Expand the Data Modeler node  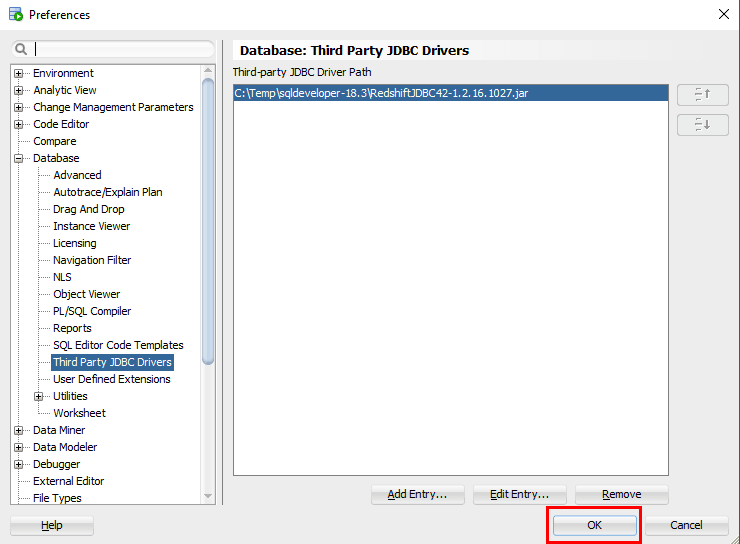[x=19, y=447]
